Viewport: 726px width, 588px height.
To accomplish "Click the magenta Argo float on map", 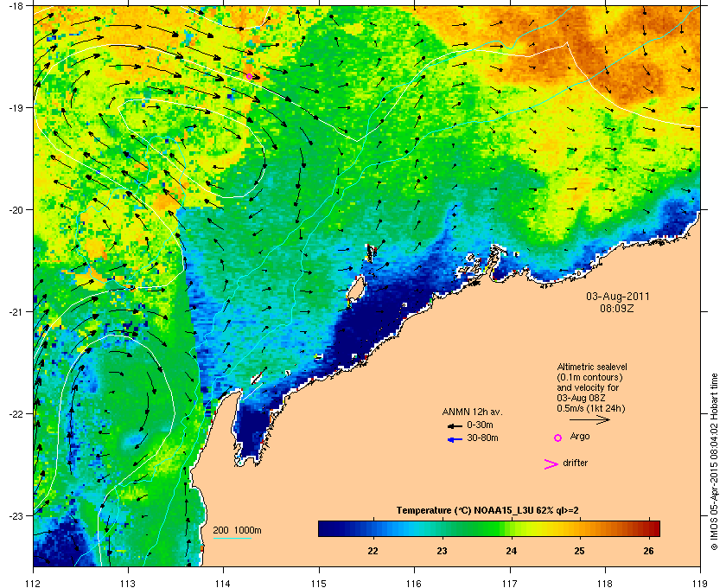I will (249, 76).
